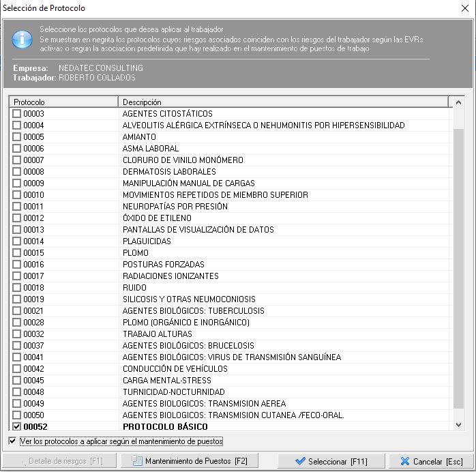Screen dimensions: 476x472
Task: Select the 00016 Posturas Forzadas checkbox
Action: coord(16,264)
